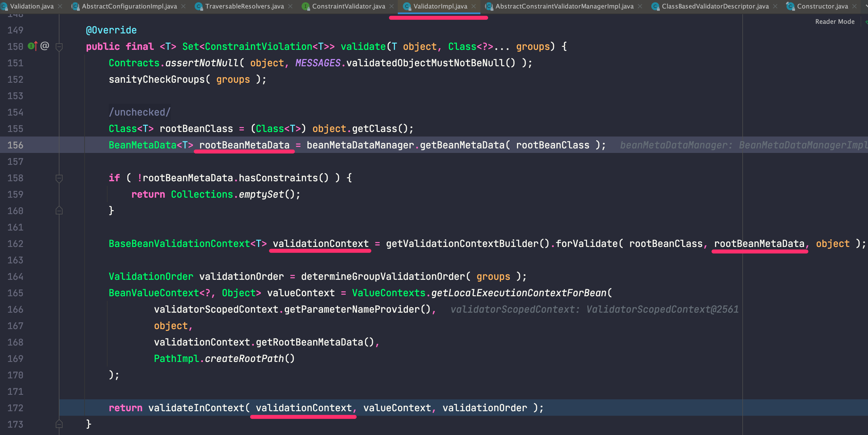Screen dimensions: 868x435
Task: Click the ConstraintValidator.java interface file icon
Action: tap(305, 6)
